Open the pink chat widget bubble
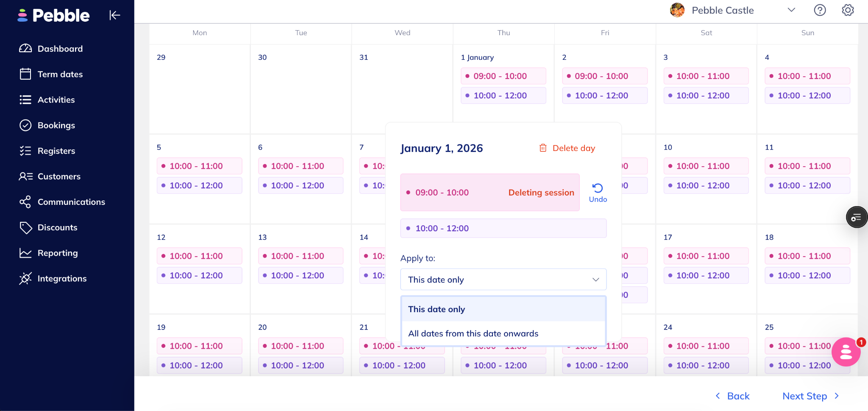868x411 pixels. (846, 352)
